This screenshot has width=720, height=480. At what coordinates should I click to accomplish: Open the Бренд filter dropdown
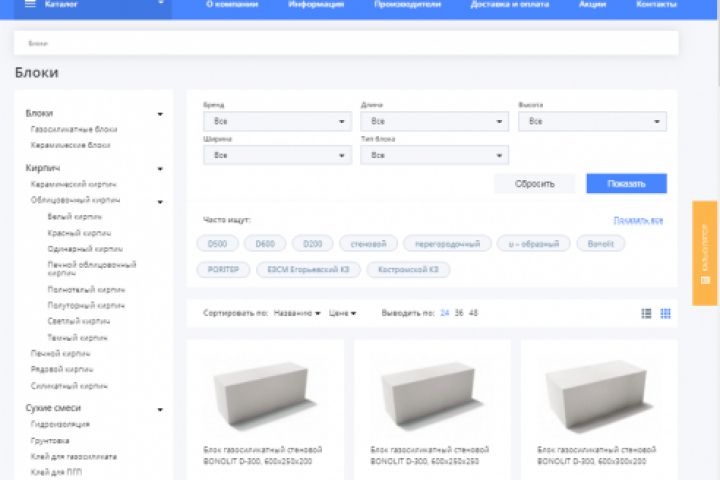(x=277, y=121)
